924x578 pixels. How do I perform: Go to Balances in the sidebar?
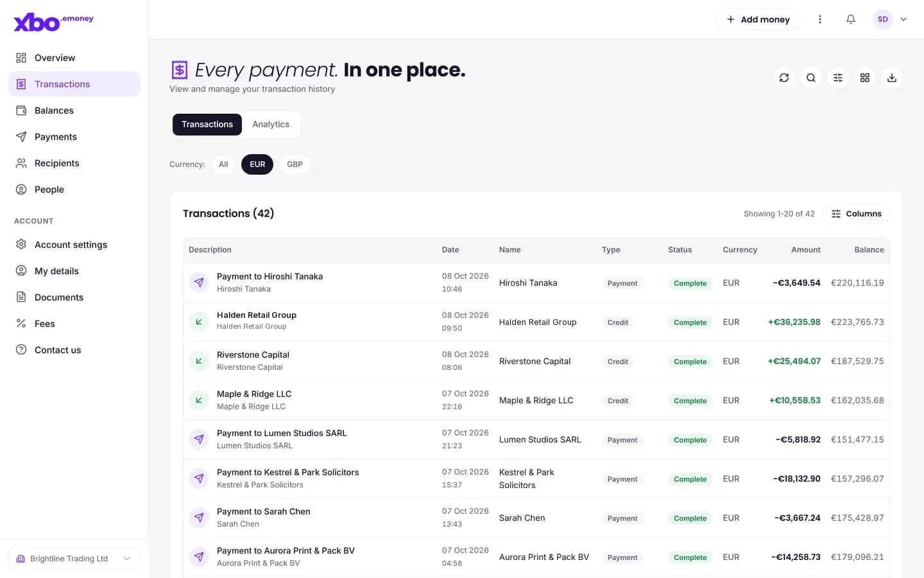pos(74,110)
